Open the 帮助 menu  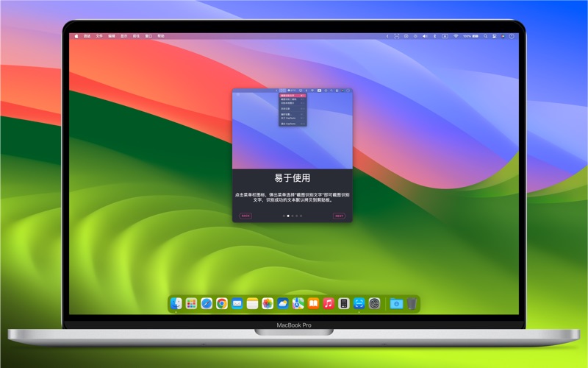point(161,36)
